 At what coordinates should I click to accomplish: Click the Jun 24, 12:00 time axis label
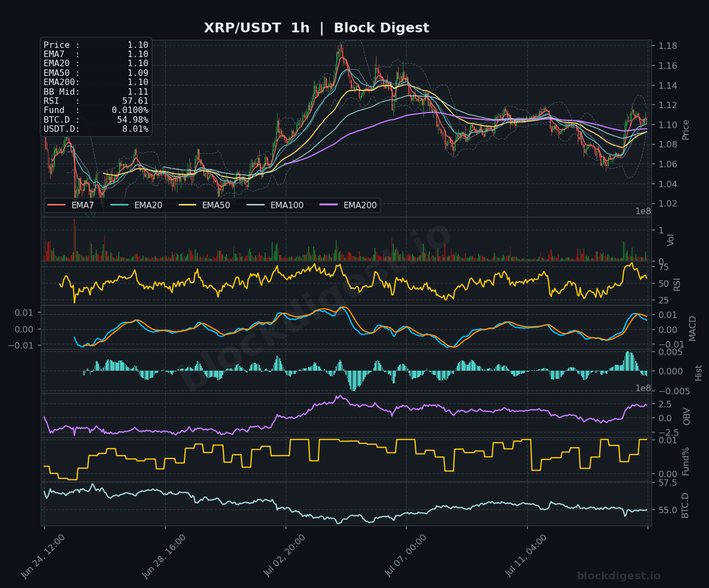pos(43,557)
